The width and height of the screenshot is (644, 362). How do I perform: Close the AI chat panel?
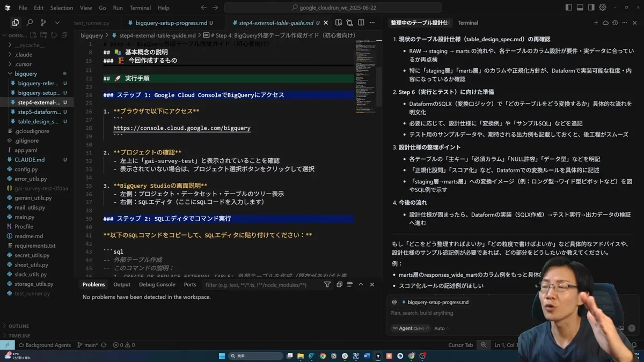(634, 23)
